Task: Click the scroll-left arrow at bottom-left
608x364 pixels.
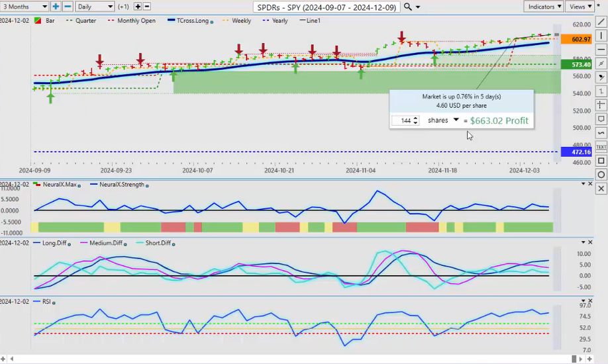Action: tap(12, 359)
